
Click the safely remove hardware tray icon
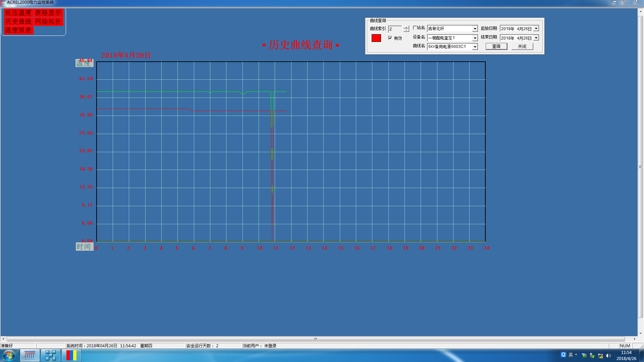pyautogui.click(x=592, y=356)
